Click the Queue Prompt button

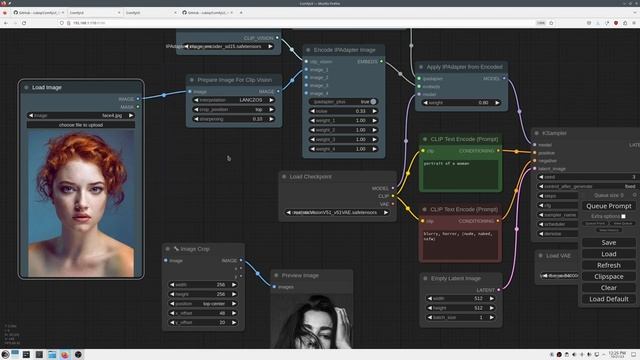609,206
